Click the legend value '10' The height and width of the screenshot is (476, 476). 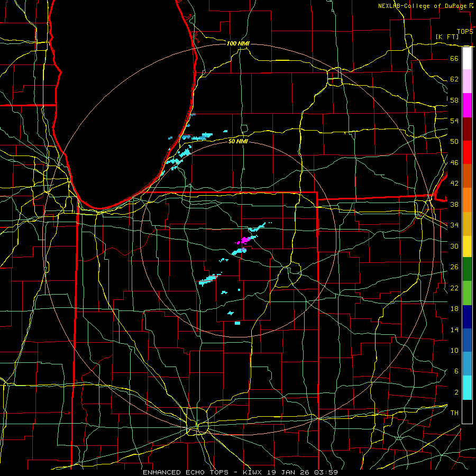(454, 351)
